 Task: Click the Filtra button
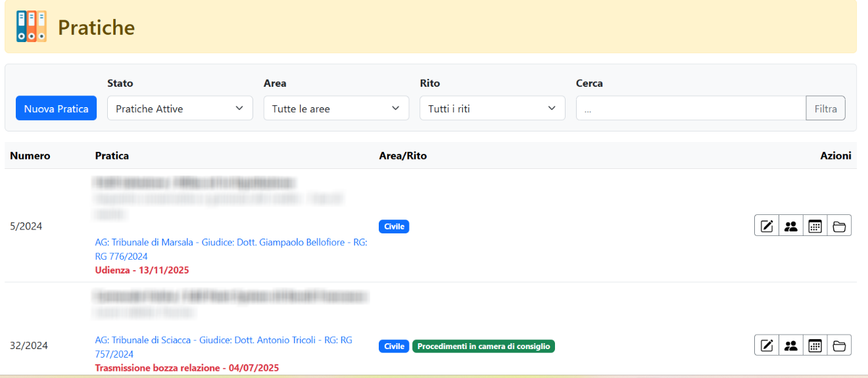[x=826, y=108]
